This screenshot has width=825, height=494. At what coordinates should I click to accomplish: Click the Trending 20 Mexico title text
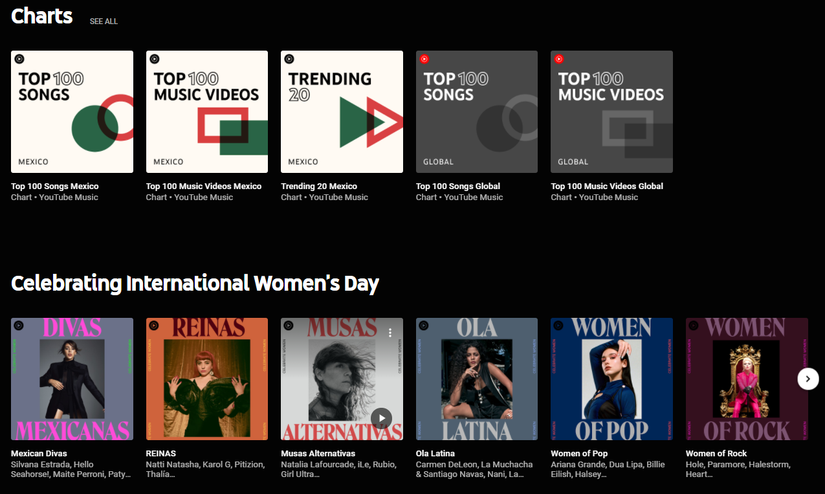(x=319, y=186)
